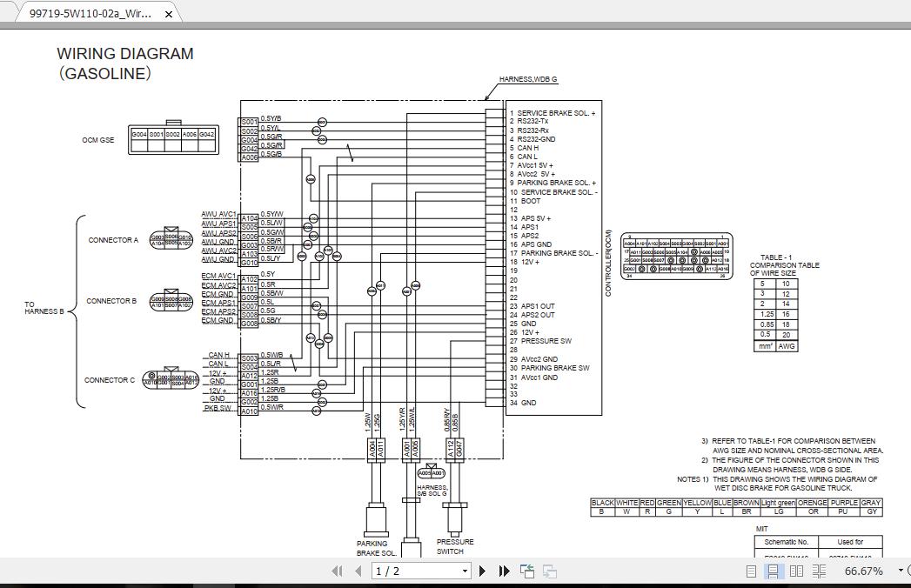Switch to two-page side-by-side layout
Screen dimensions: 911x588
click(x=796, y=571)
